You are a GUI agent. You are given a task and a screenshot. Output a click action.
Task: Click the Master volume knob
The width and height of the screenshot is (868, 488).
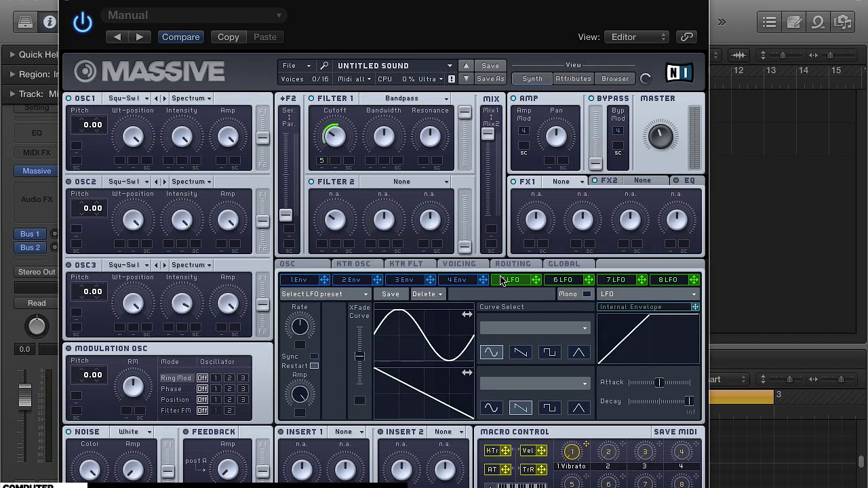pos(660,136)
